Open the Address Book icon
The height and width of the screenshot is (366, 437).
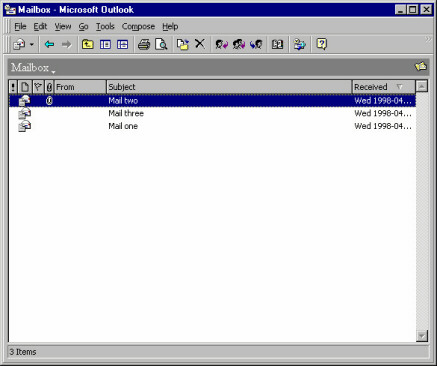click(277, 44)
